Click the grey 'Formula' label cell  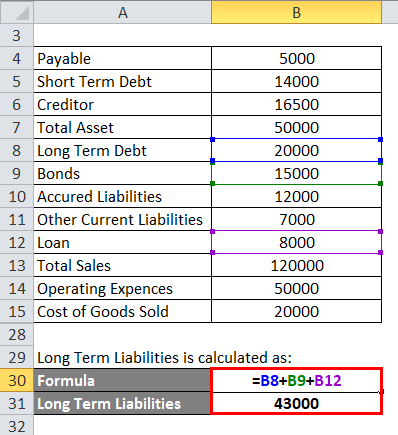(122, 380)
